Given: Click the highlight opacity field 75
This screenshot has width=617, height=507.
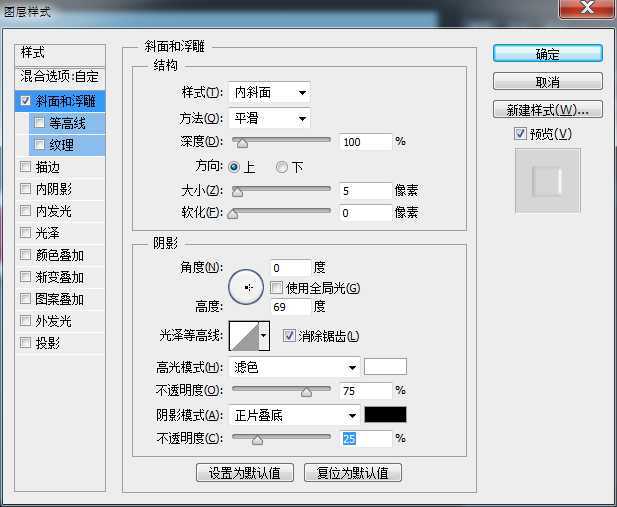Looking at the screenshot, I should (x=366, y=391).
